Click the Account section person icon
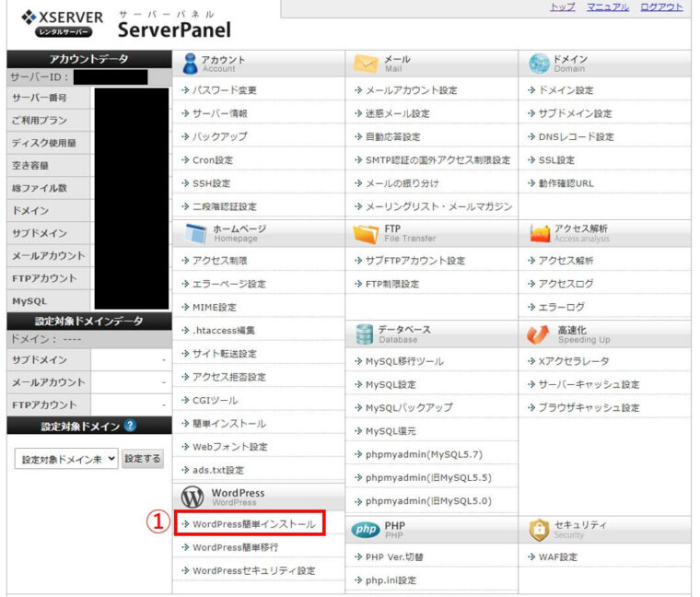Image resolution: width=700 pixels, height=597 pixels. pyautogui.click(x=190, y=64)
